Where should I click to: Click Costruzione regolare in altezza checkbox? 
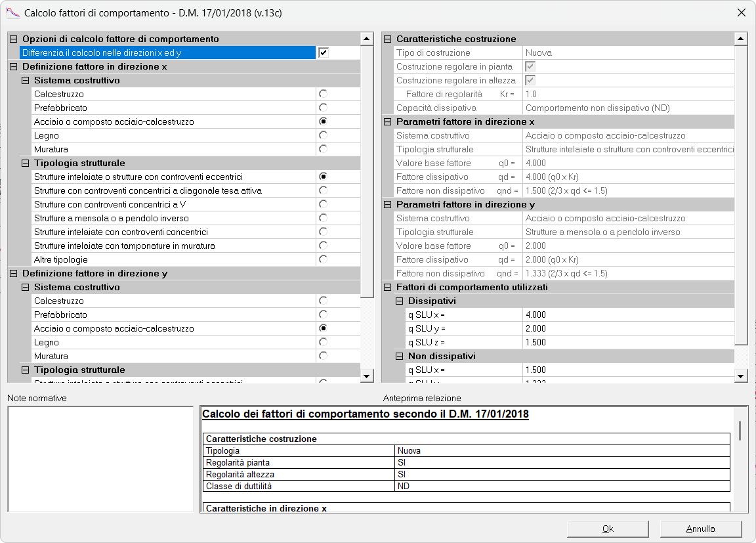530,81
